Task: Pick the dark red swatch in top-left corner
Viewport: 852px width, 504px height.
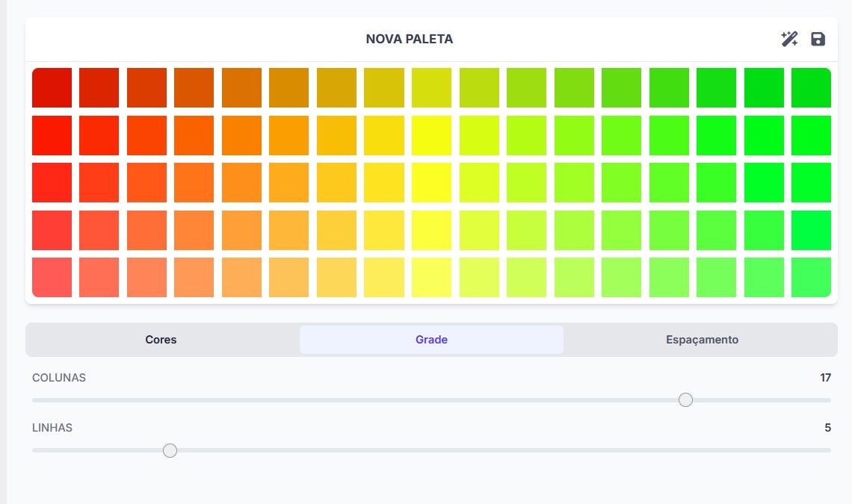Action: click(x=52, y=87)
